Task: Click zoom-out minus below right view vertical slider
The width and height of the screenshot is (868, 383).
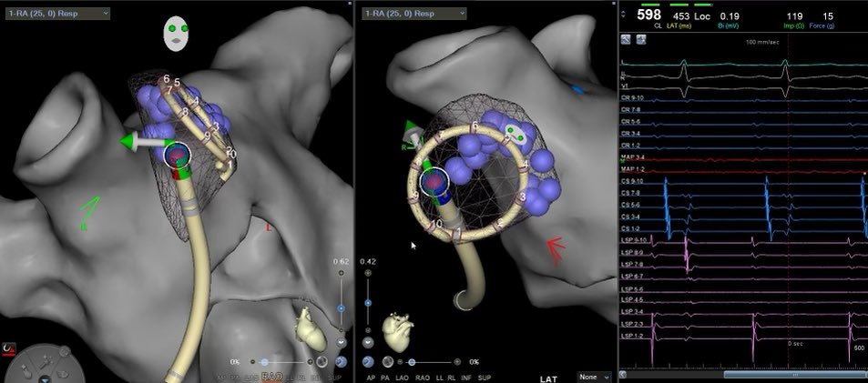Action: tap(368, 328)
